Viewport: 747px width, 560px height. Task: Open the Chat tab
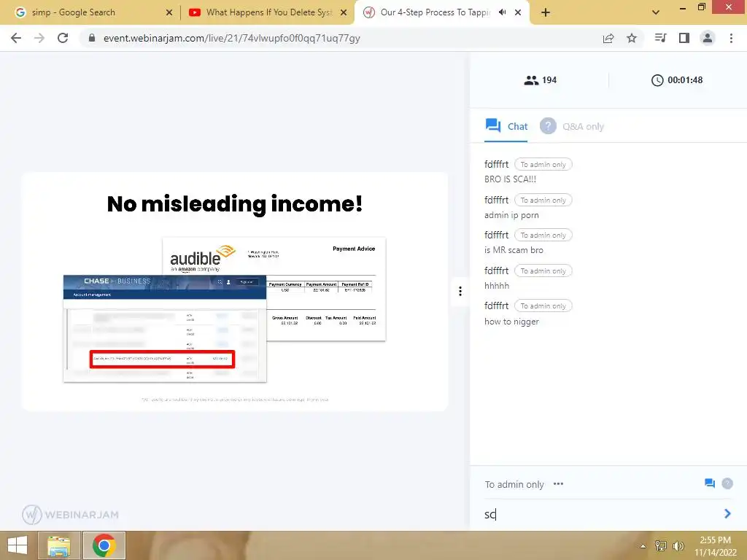pyautogui.click(x=506, y=126)
